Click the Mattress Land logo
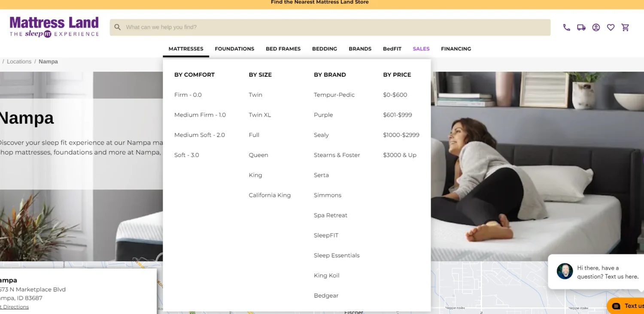This screenshot has width=644, height=314. coord(54,27)
